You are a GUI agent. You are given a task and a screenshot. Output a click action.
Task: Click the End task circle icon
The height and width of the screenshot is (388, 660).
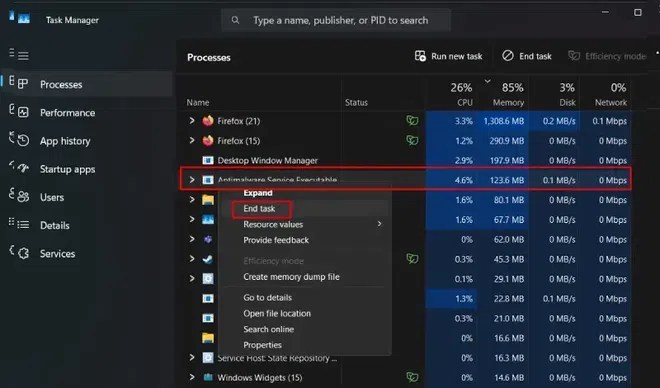point(508,56)
